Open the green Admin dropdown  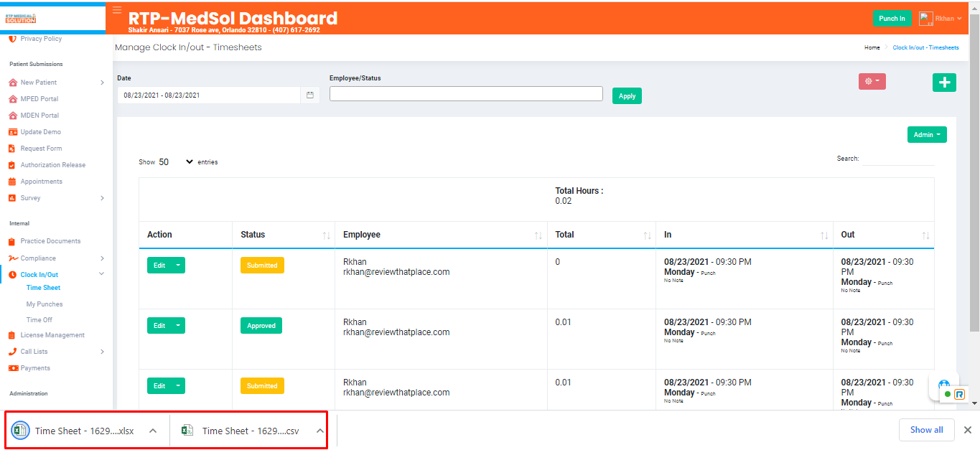(x=927, y=135)
